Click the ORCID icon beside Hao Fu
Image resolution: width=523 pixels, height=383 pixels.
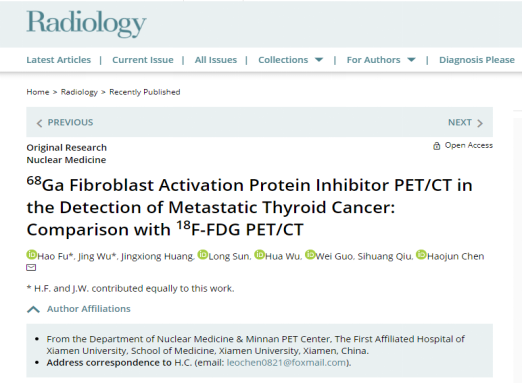tap(31, 255)
